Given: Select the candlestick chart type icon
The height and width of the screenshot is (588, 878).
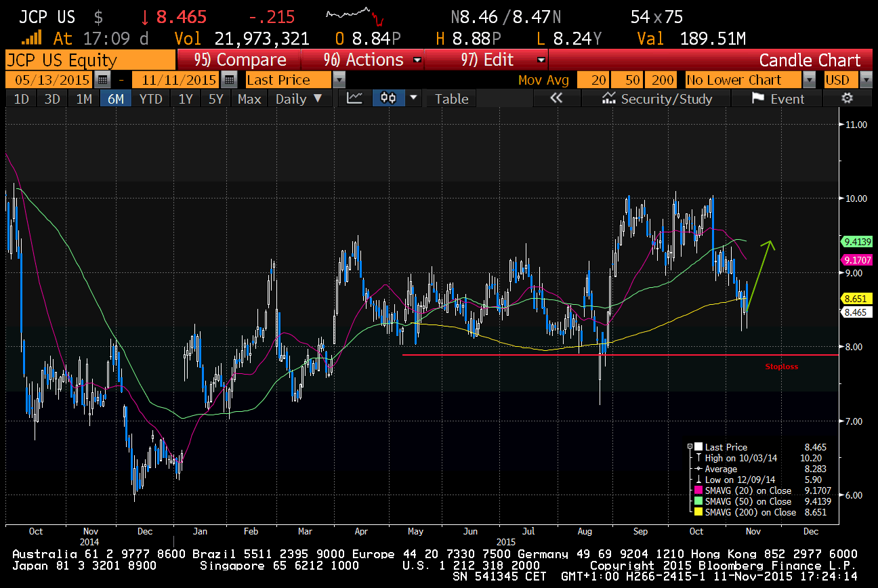Looking at the screenshot, I should click(x=388, y=98).
